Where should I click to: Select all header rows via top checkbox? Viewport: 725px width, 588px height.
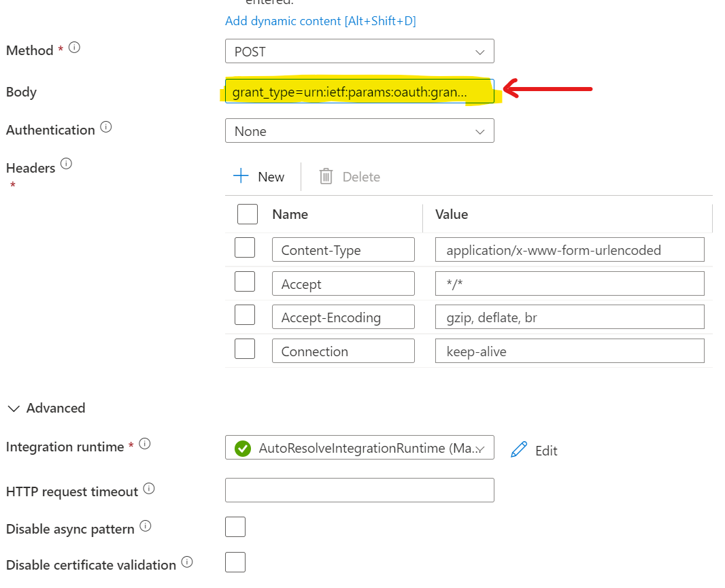point(247,213)
